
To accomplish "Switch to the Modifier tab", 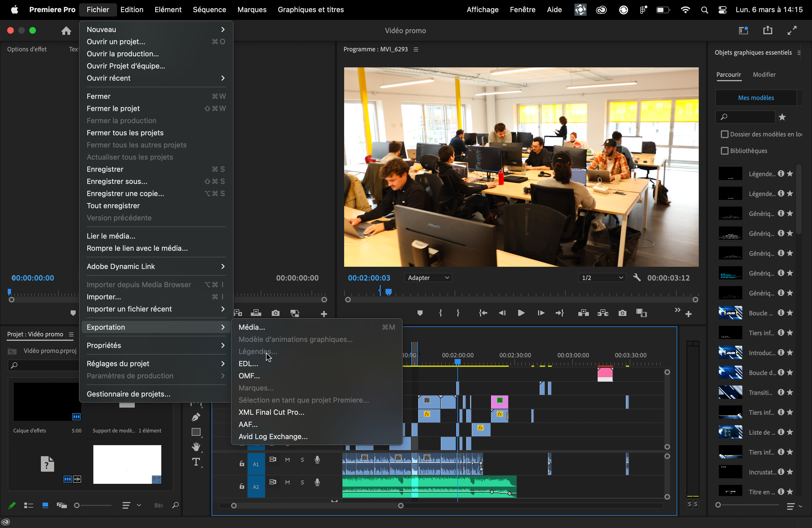I will [764, 74].
